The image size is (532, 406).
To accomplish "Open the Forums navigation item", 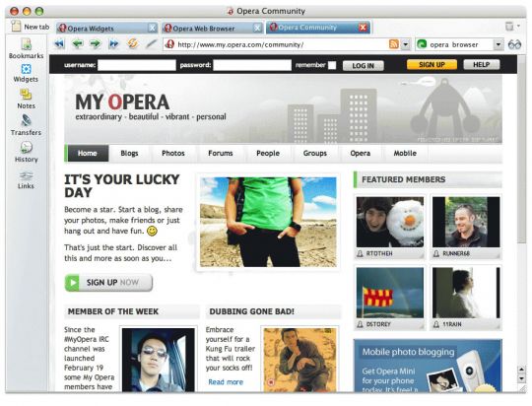I will point(221,153).
